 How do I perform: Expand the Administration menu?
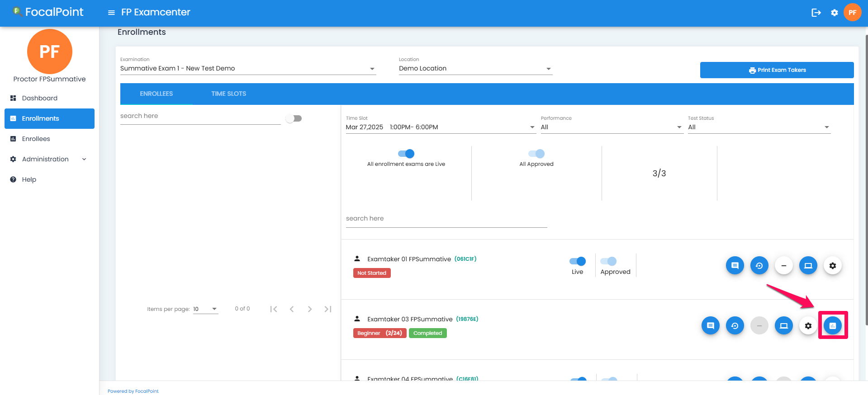pyautogui.click(x=49, y=159)
